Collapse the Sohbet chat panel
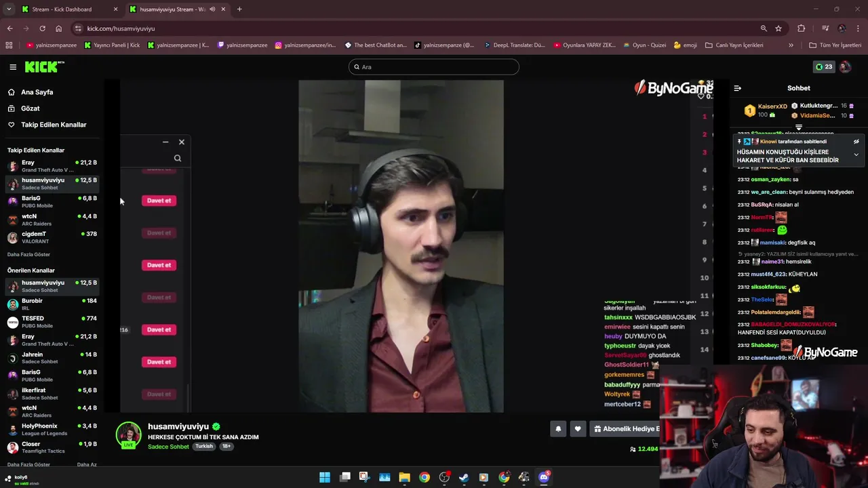The width and height of the screenshot is (868, 488). (738, 88)
